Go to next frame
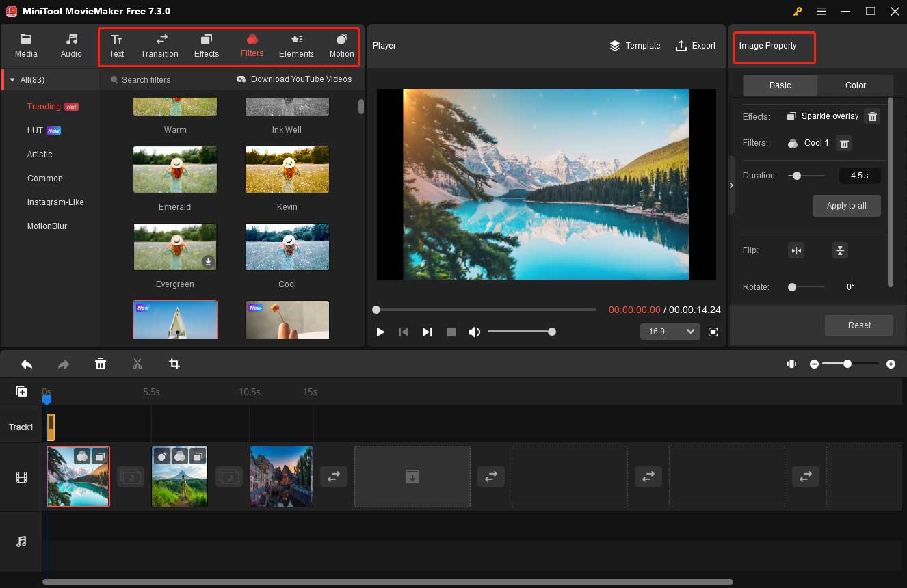 (x=427, y=332)
